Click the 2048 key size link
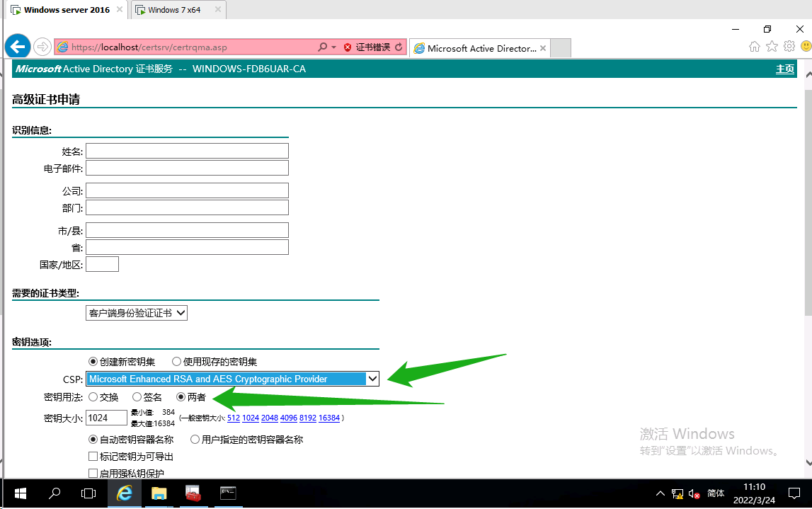The width and height of the screenshot is (812, 509). [270, 418]
